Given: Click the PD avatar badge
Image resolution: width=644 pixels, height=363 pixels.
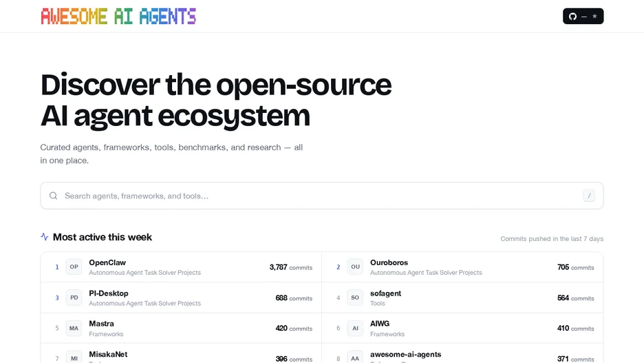Looking at the screenshot, I should pos(74,298).
